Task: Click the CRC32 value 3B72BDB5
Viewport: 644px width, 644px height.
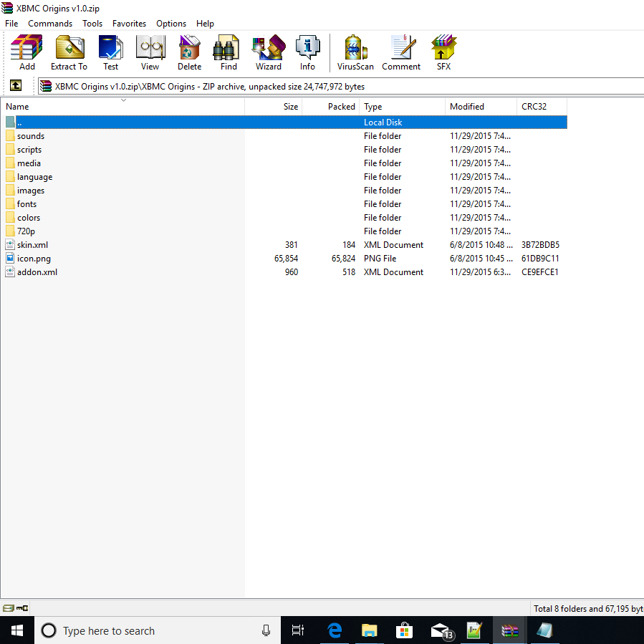Action: point(540,245)
